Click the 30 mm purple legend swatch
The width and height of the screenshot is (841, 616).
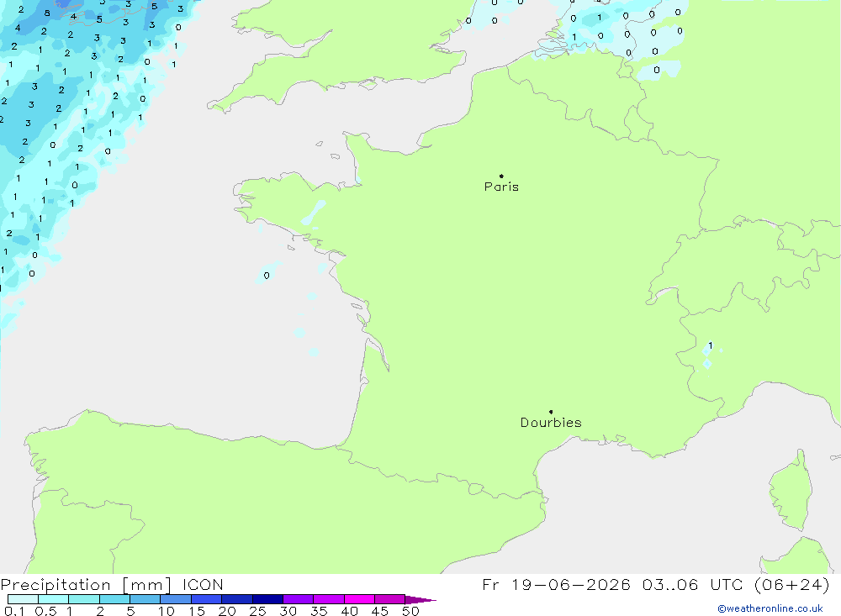pos(298,599)
